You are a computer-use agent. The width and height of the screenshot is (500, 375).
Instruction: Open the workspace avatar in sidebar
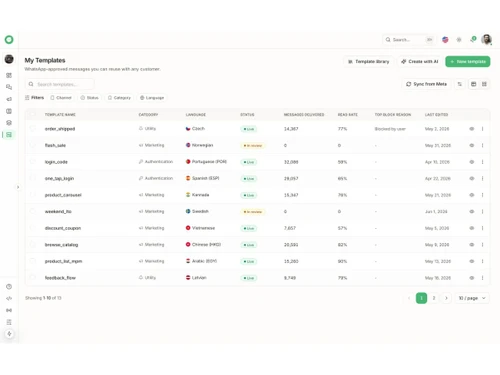pos(9,59)
